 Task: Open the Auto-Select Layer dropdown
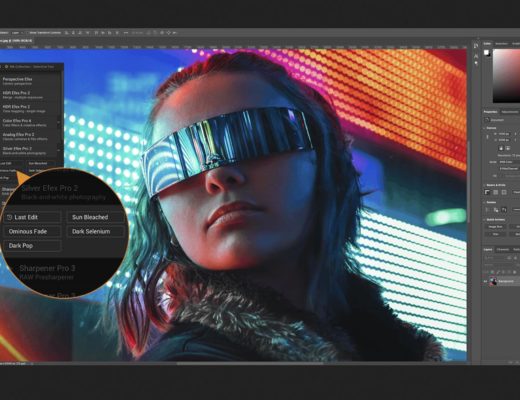coord(17,33)
